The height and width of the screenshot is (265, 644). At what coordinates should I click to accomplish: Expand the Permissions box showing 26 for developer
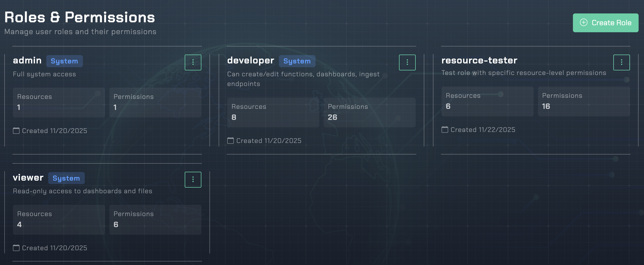(x=369, y=112)
